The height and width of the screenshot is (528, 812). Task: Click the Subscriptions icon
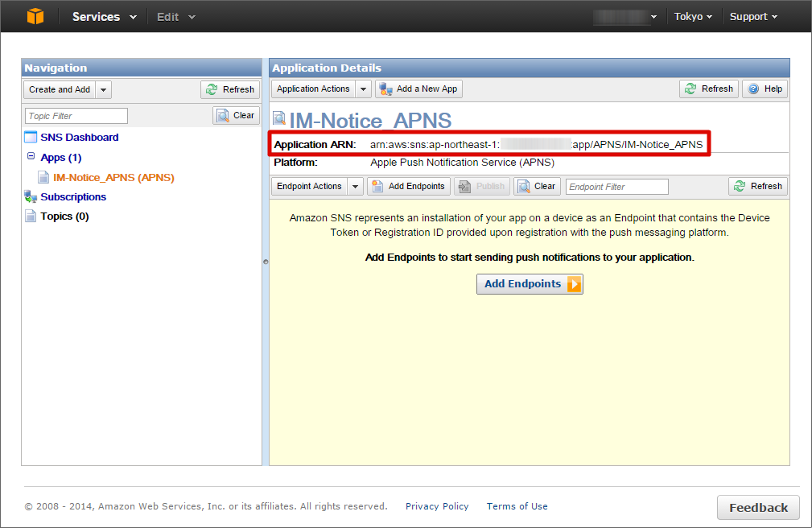point(31,197)
